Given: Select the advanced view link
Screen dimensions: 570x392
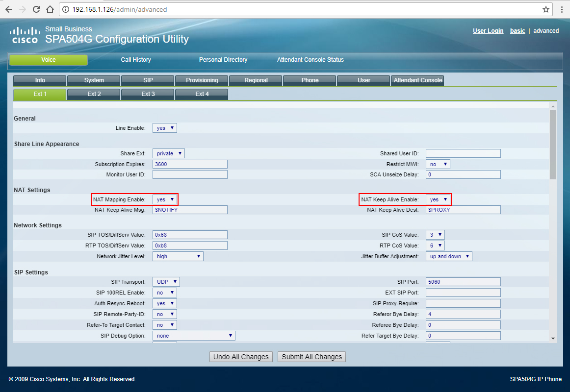Looking at the screenshot, I should pos(545,31).
